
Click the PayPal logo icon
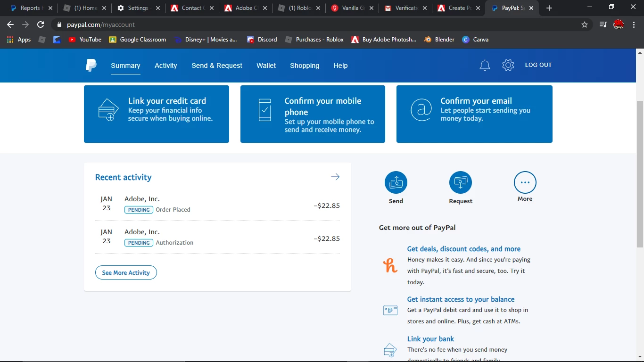click(91, 66)
